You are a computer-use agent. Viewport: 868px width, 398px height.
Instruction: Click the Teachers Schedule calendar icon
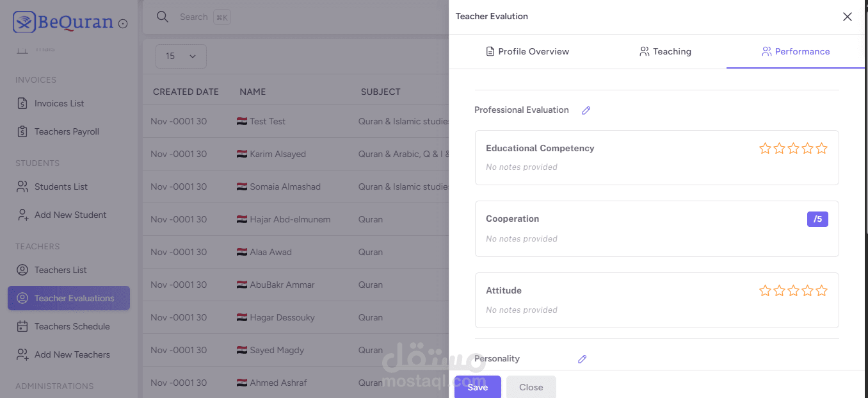22,326
